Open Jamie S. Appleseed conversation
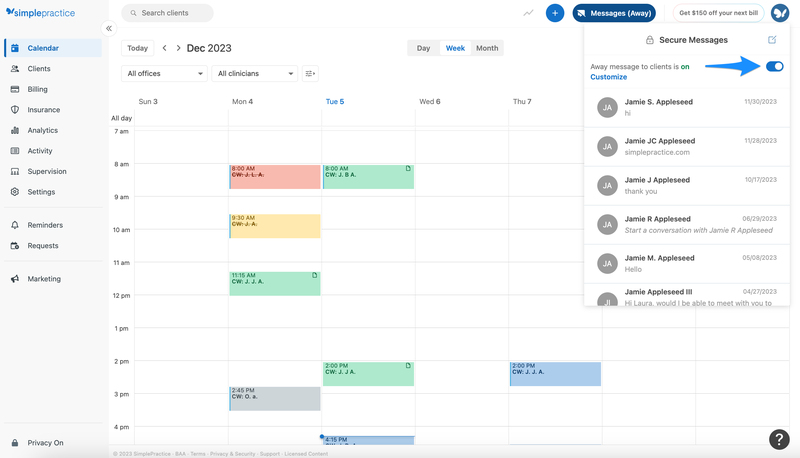 [x=687, y=108]
